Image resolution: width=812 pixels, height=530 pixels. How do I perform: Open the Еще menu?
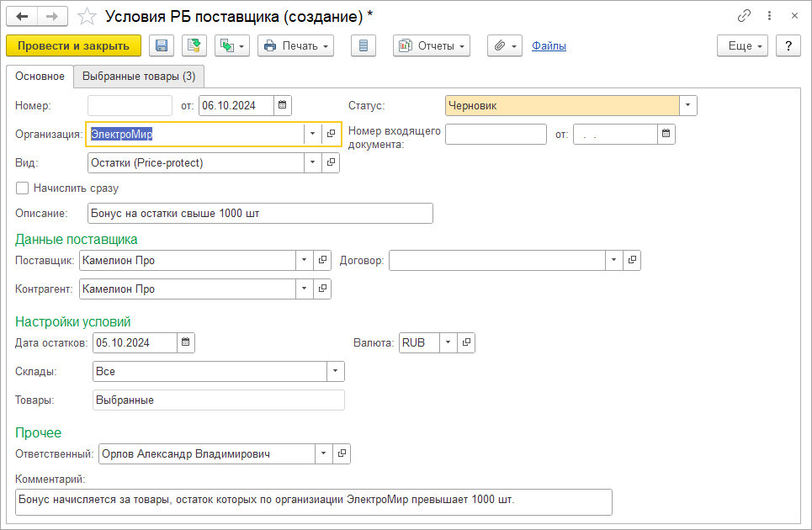coord(743,46)
